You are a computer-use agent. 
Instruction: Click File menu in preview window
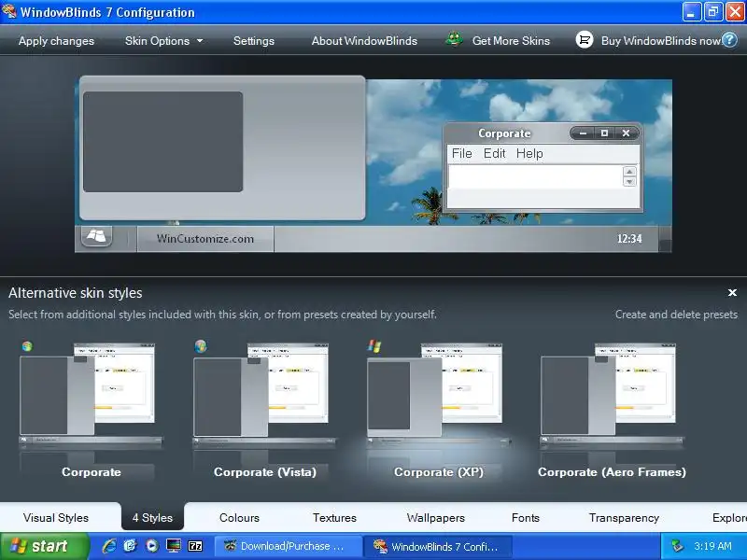[461, 153]
